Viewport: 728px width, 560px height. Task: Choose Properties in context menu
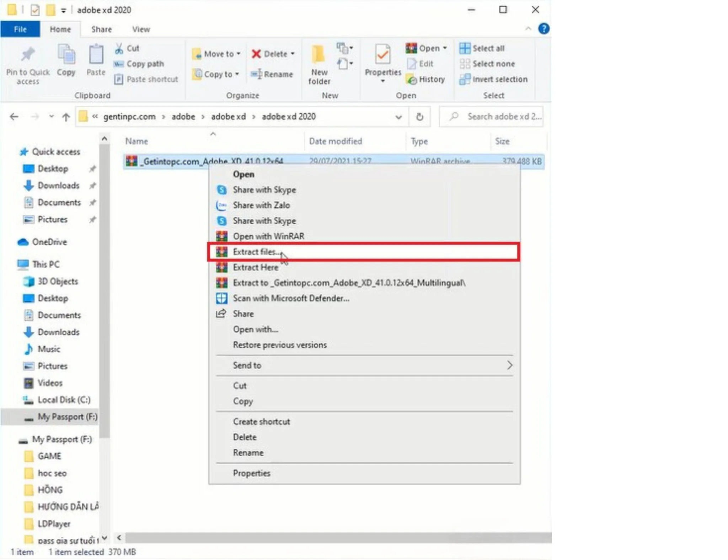pyautogui.click(x=364, y=473)
